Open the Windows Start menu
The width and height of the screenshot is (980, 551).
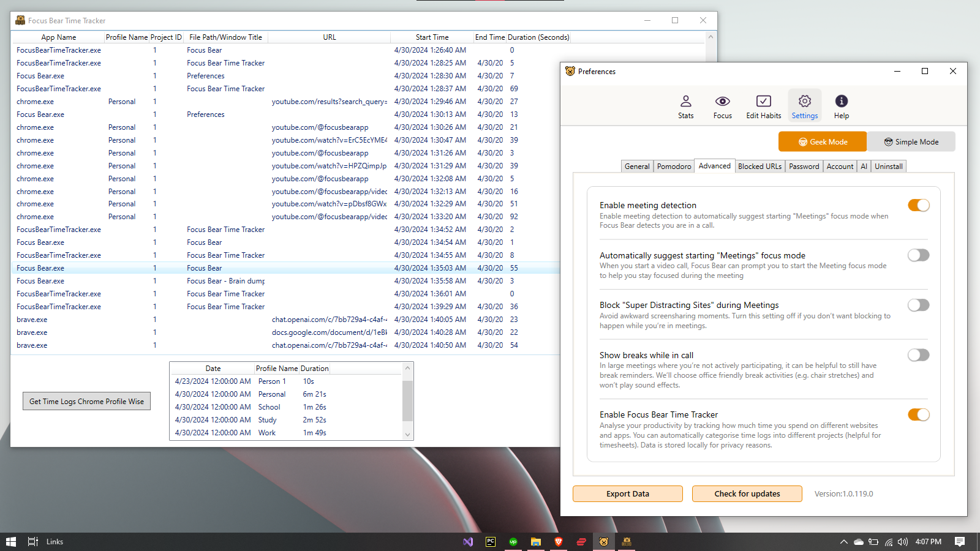[x=11, y=542]
